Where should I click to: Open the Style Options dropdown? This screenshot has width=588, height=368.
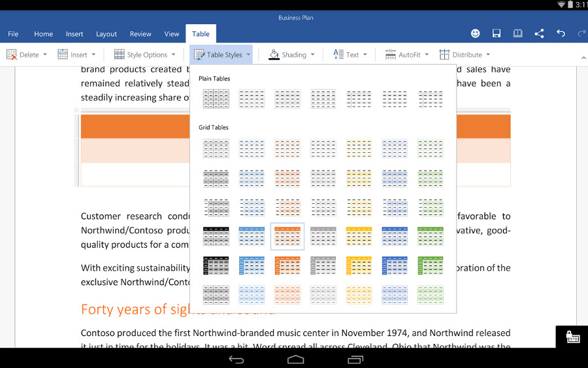(144, 55)
